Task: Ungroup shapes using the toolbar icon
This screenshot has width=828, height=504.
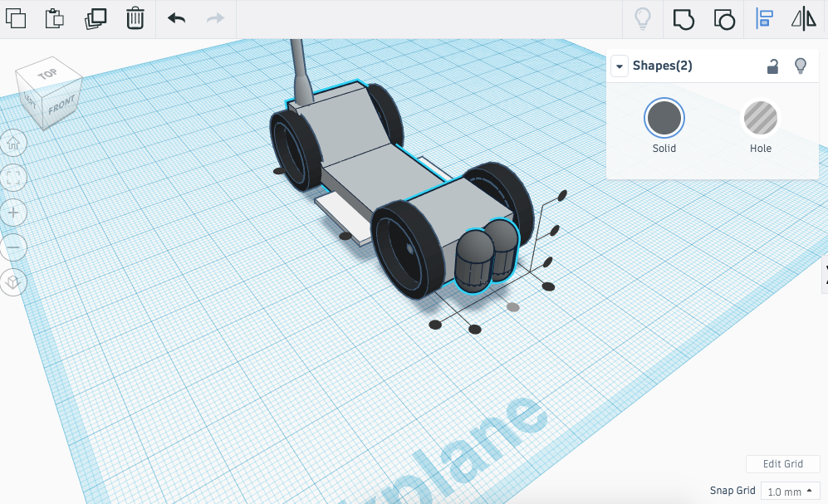Action: tap(724, 20)
